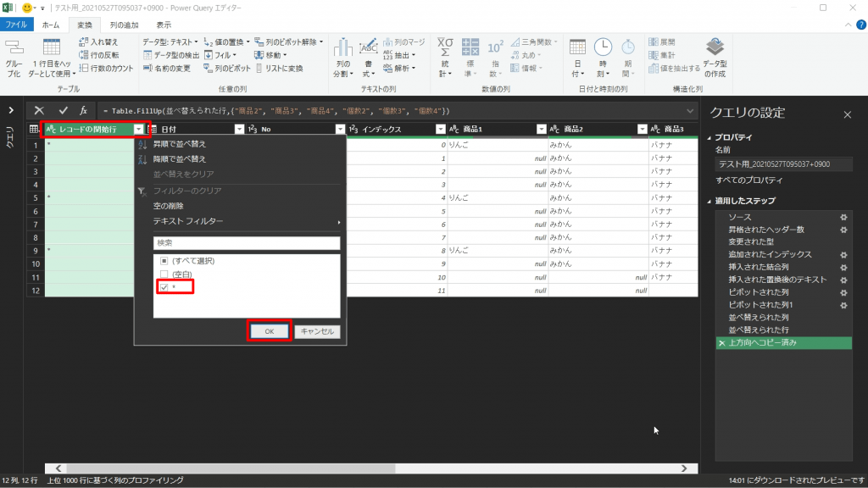Viewport: 868px width, 488px height.
Task: Click OK in the filter popup
Action: [270, 331]
